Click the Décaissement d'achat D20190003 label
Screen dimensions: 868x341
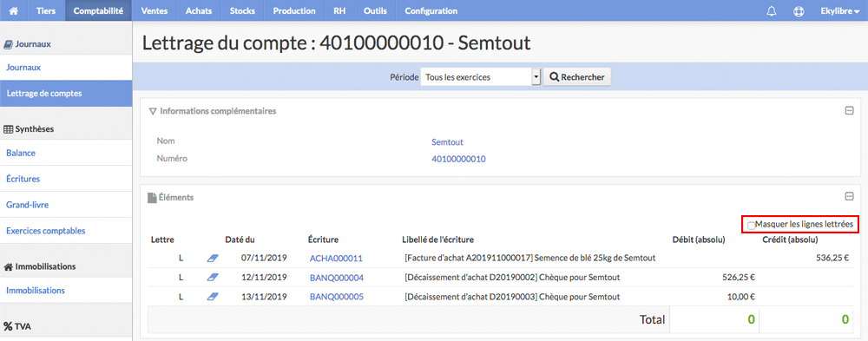513,297
